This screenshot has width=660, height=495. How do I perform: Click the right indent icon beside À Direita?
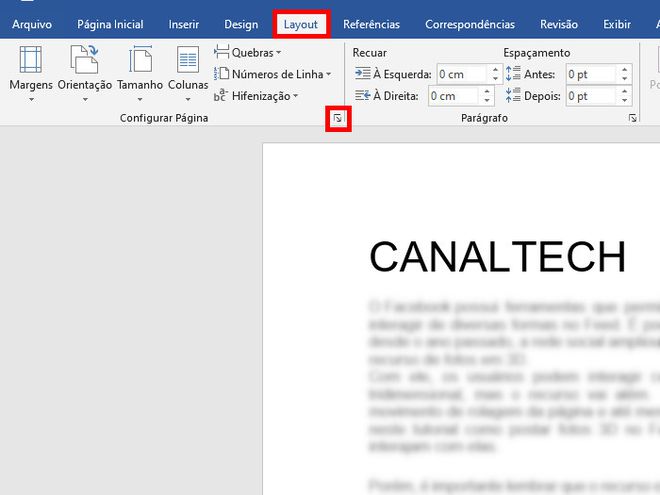click(362, 96)
